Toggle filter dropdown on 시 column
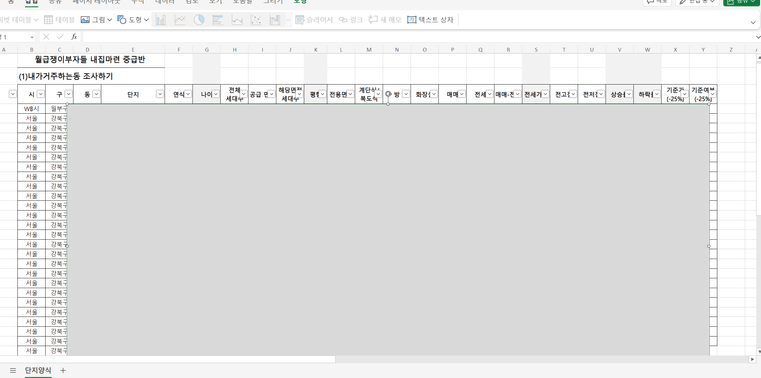Screen dimensions: 761x378 [x=40, y=94]
